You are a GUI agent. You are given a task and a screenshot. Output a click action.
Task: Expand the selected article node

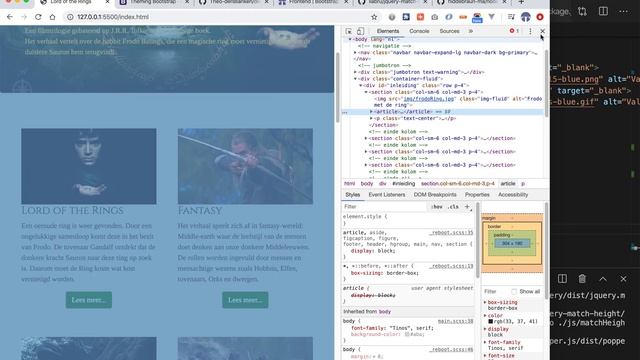pyautogui.click(x=371, y=111)
